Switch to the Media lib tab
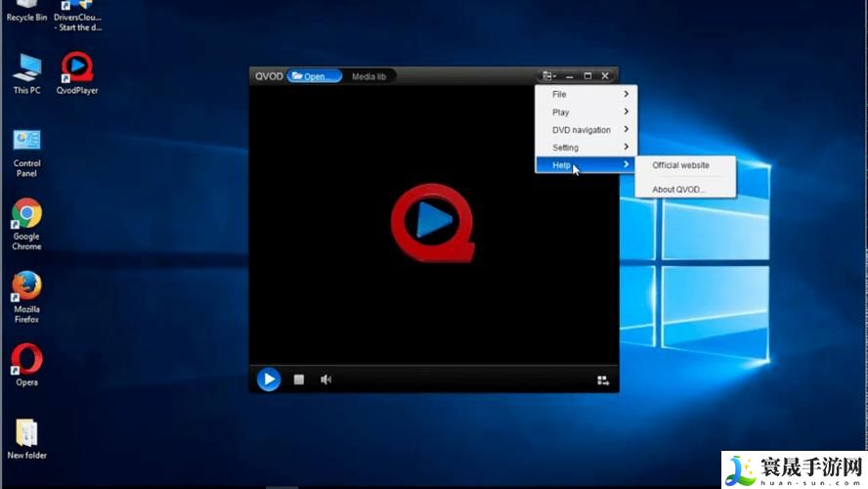Image resolution: width=868 pixels, height=489 pixels. tap(369, 76)
